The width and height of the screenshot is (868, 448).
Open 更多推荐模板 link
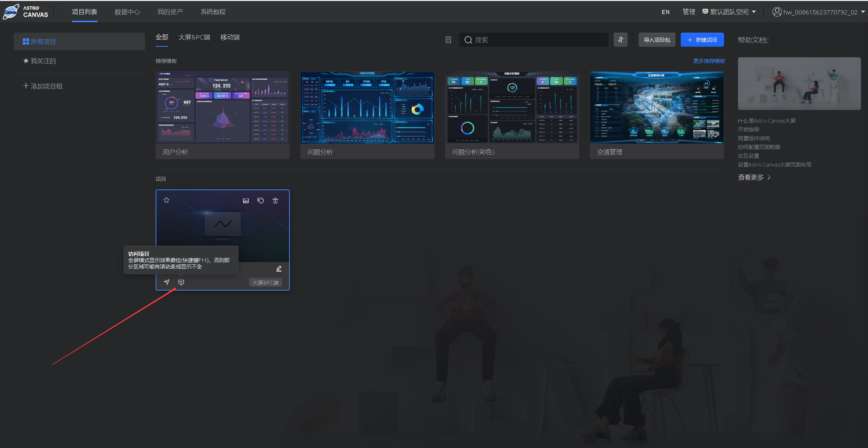click(x=709, y=61)
